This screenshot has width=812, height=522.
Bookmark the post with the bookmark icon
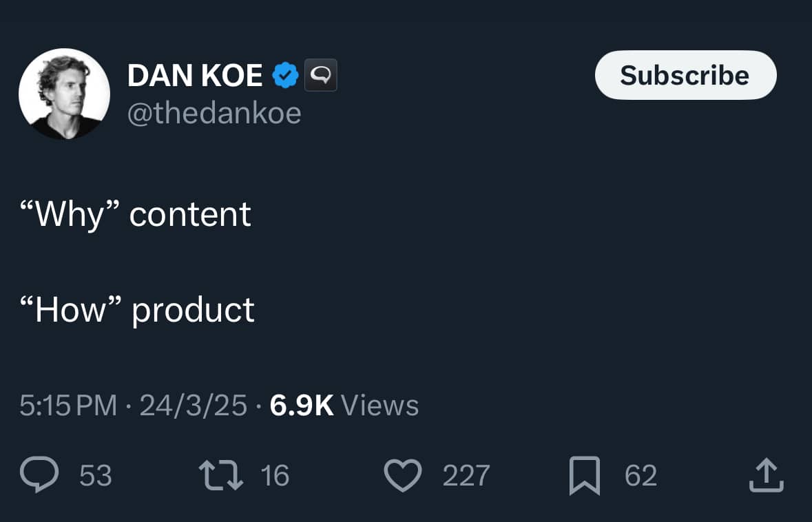tap(585, 475)
